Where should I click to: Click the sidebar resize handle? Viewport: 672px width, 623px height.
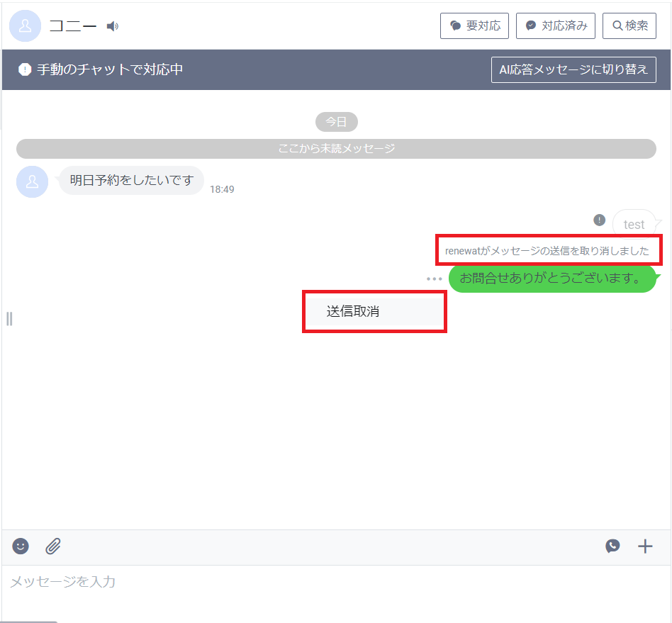point(9,319)
